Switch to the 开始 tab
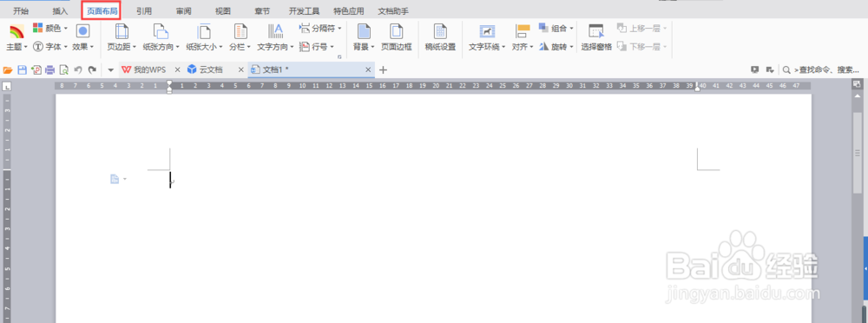868x323 pixels. pos(21,10)
